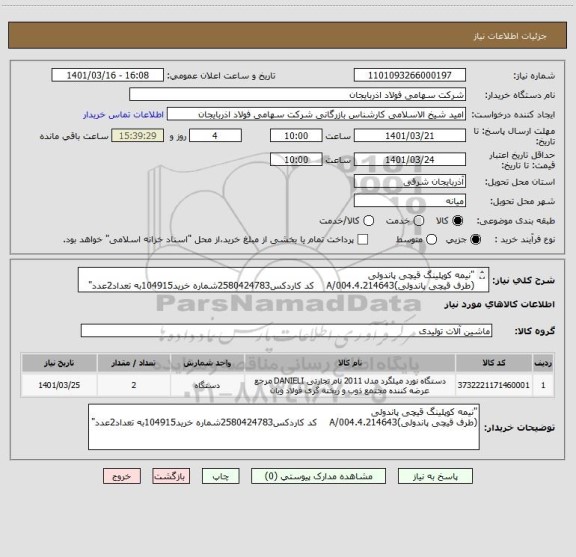Click the delivery province آذربایجان شرقی field

(x=410, y=182)
